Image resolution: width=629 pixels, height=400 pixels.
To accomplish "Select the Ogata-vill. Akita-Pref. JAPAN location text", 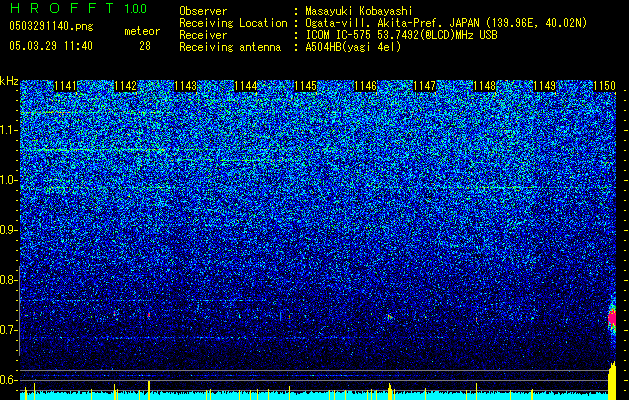I will coord(446,23).
